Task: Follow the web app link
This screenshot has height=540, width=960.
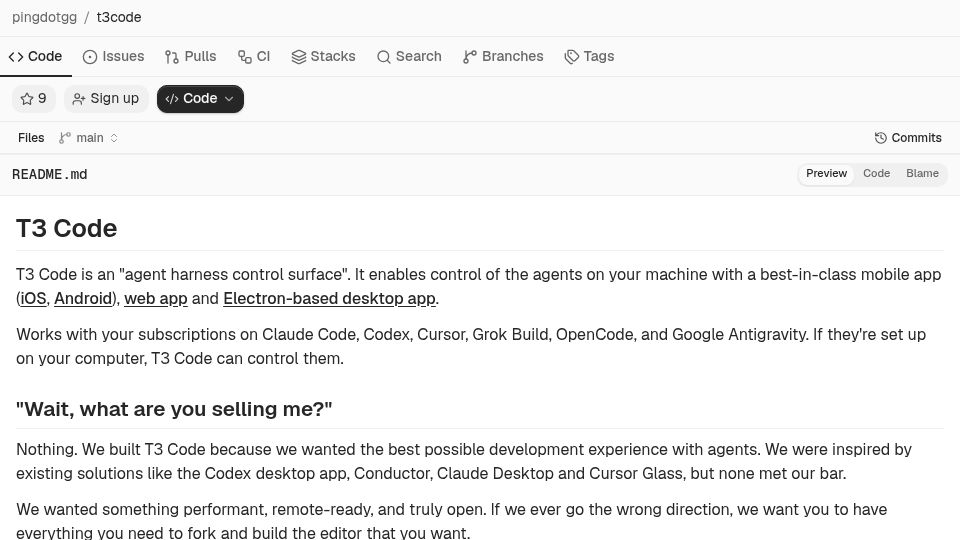Action: (156, 298)
